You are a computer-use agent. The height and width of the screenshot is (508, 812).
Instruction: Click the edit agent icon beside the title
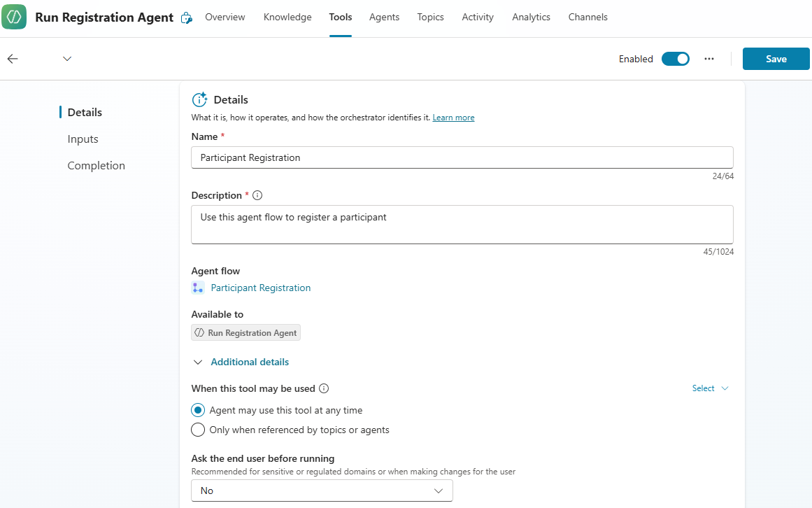coord(186,18)
